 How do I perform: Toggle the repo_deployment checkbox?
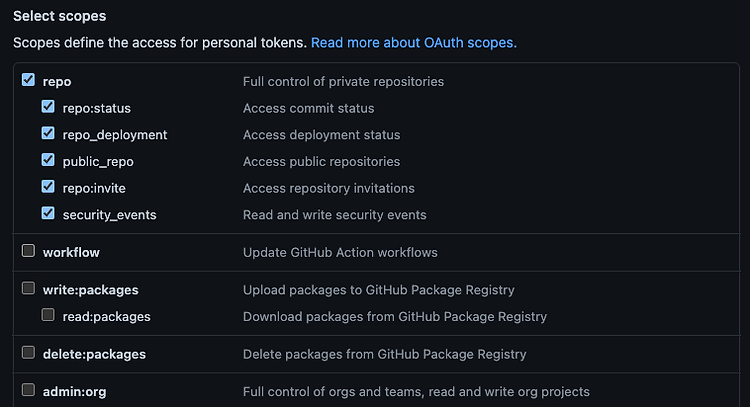(x=48, y=133)
